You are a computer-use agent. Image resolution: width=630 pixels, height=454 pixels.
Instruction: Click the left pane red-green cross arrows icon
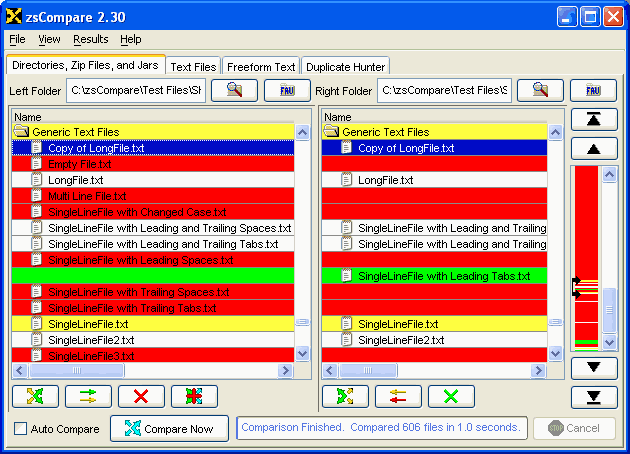click(x=194, y=397)
